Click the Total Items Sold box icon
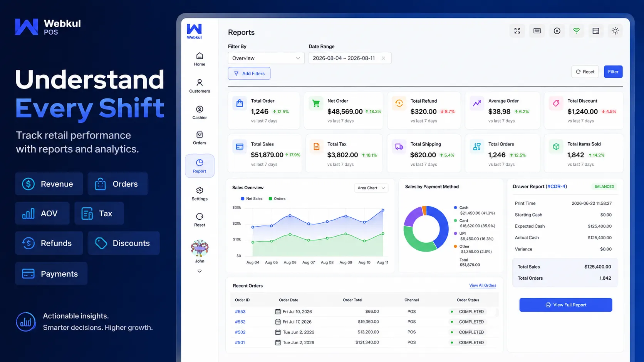 point(556,147)
